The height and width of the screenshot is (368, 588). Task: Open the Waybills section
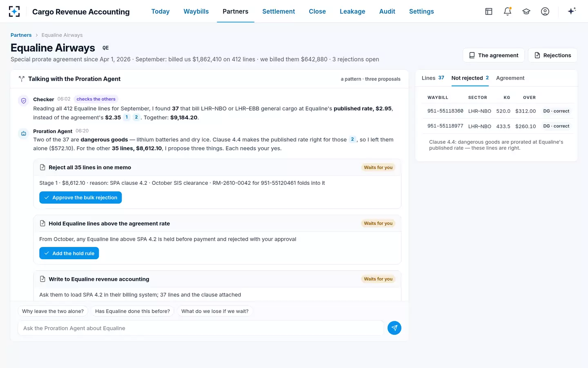(196, 11)
